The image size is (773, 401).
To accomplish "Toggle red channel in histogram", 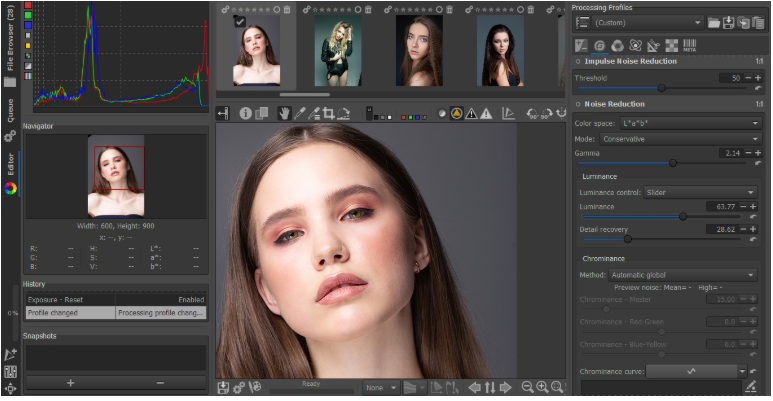I will 28,5.
